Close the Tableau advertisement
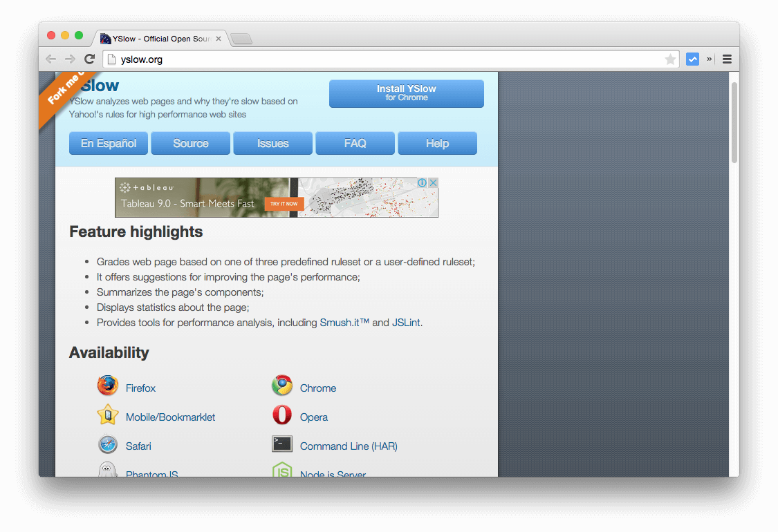Screen dimensions: 778x532 [x=433, y=183]
